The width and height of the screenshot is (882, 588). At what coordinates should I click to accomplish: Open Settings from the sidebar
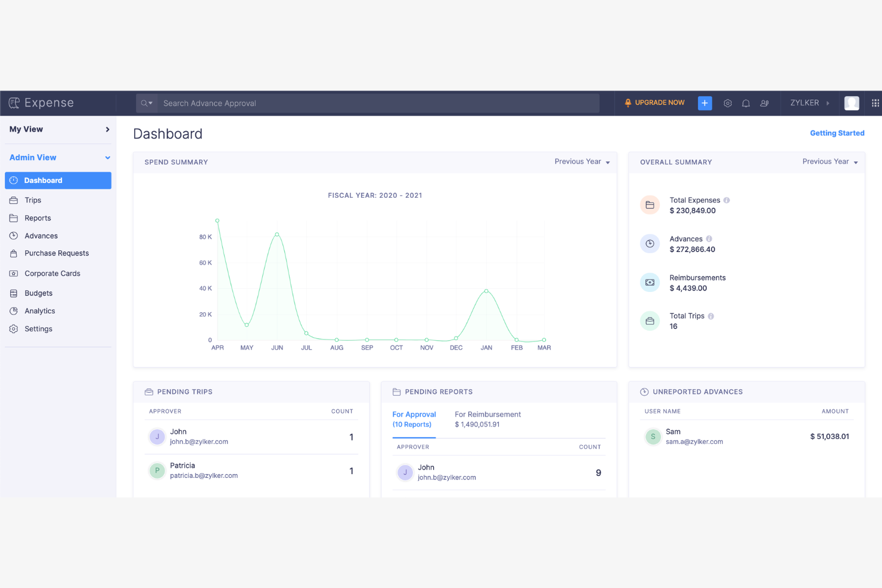tap(38, 329)
